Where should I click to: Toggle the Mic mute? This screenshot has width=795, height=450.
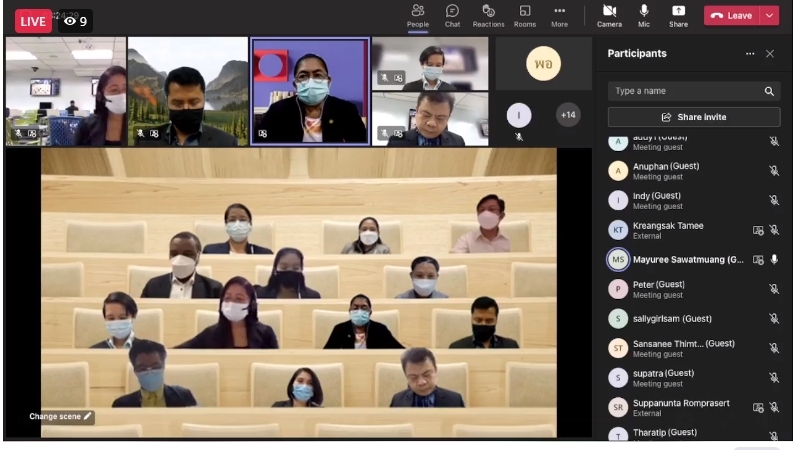[x=644, y=16]
